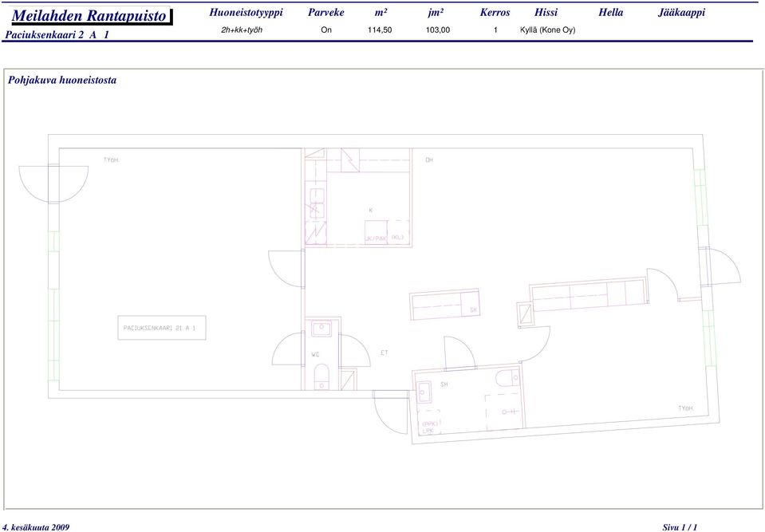Click the jm² column header

click(436, 13)
